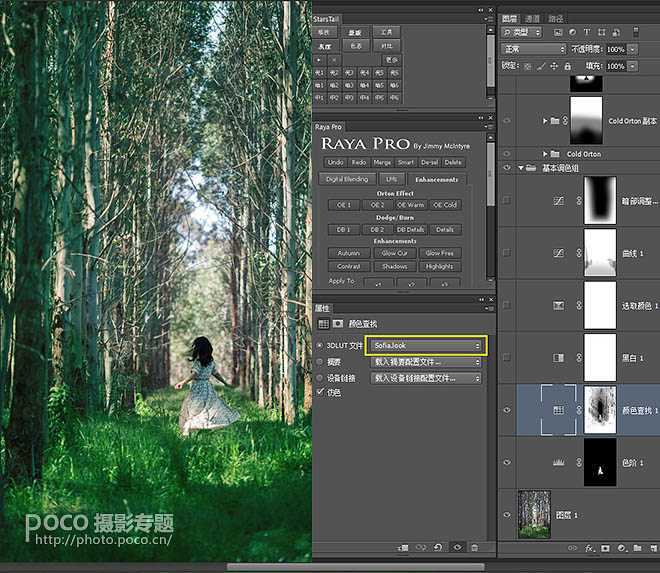Click the Glow Cur button
The height and width of the screenshot is (573, 660).
click(394, 253)
